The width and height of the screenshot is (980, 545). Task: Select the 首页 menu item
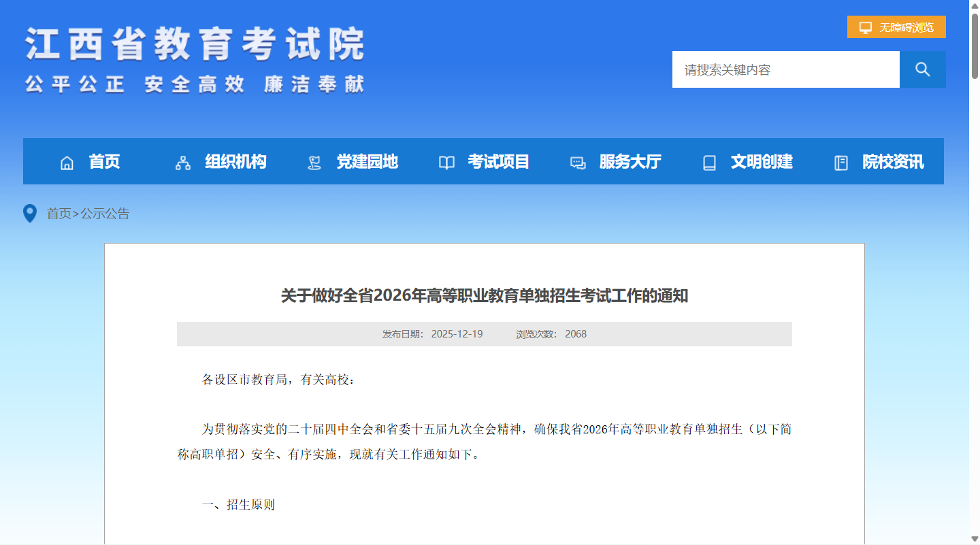coord(103,162)
